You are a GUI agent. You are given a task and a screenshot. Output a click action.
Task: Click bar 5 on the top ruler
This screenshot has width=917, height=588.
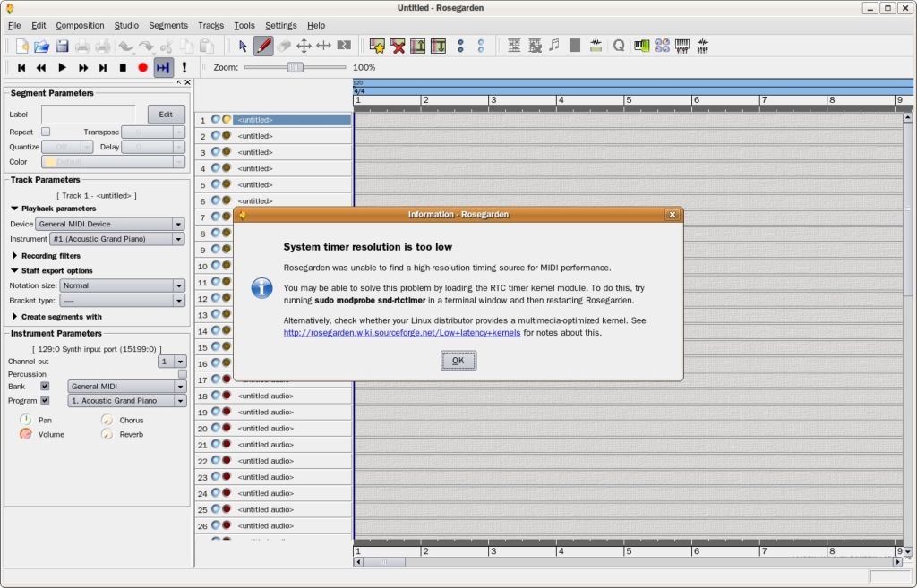pyautogui.click(x=629, y=100)
